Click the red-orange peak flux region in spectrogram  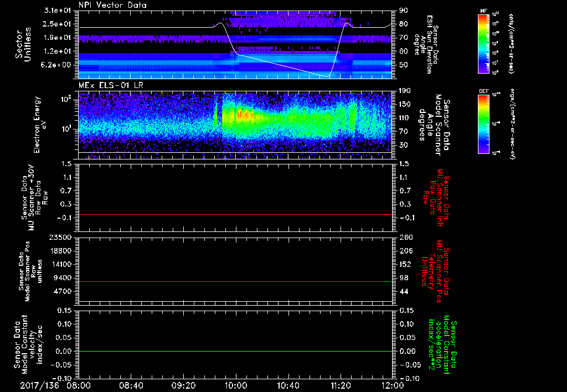point(242,116)
